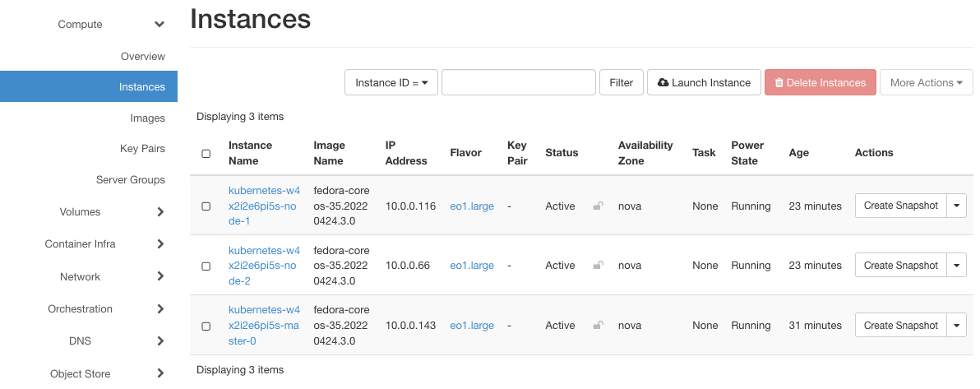This screenshot has width=980, height=389.
Task: Open the More Actions dropdown
Action: pyautogui.click(x=926, y=83)
